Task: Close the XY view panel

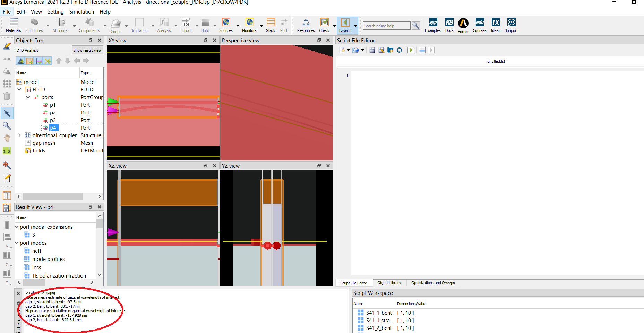Action: tap(215, 40)
